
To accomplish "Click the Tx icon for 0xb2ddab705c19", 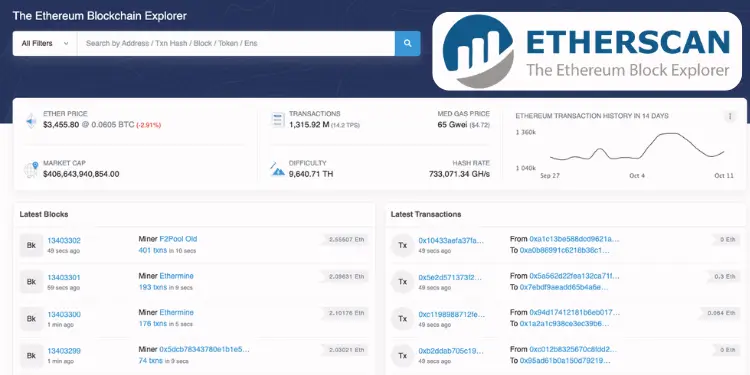I will 403,355.
